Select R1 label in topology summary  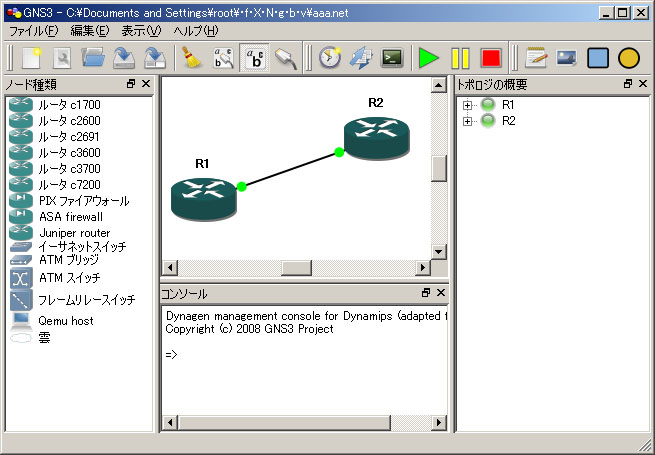[x=508, y=104]
